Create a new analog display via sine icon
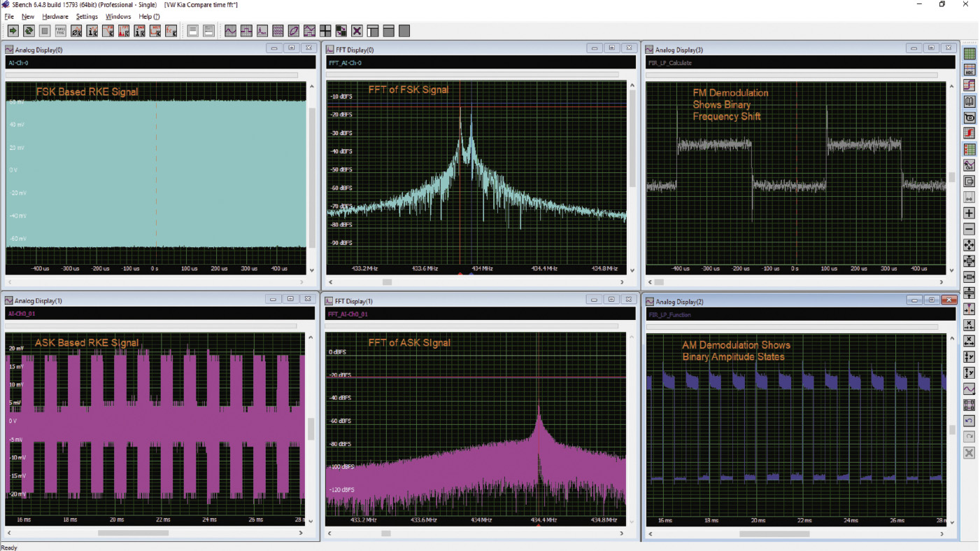Screen dimensions: 980x551 pos(230,31)
